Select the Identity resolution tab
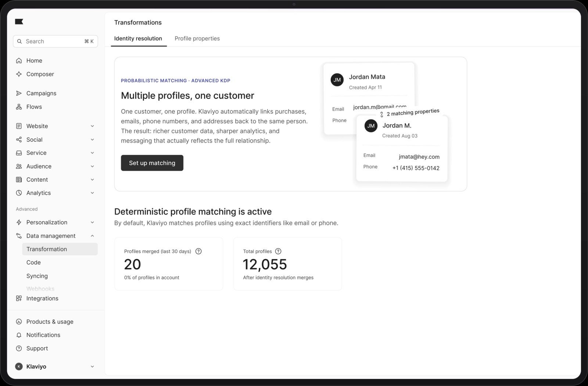Viewport: 588px width, 386px height. tap(138, 39)
